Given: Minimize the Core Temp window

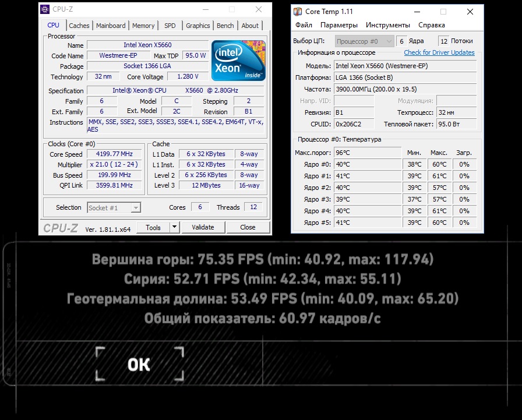Looking at the screenshot, I should pyautogui.click(x=417, y=12).
